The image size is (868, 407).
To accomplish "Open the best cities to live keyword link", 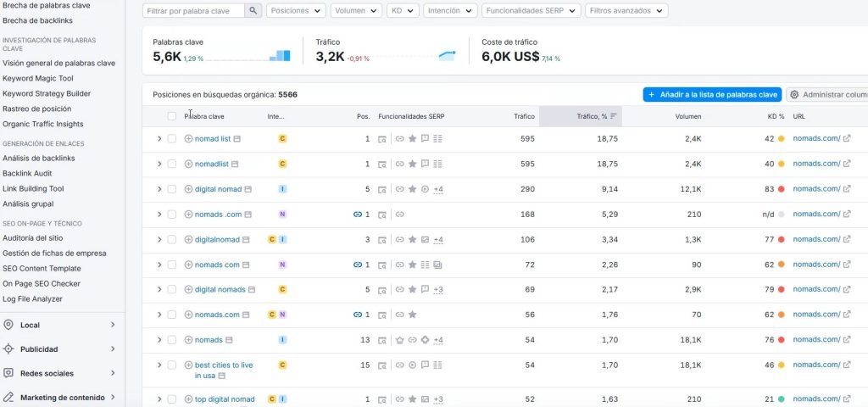I will 224,371.
